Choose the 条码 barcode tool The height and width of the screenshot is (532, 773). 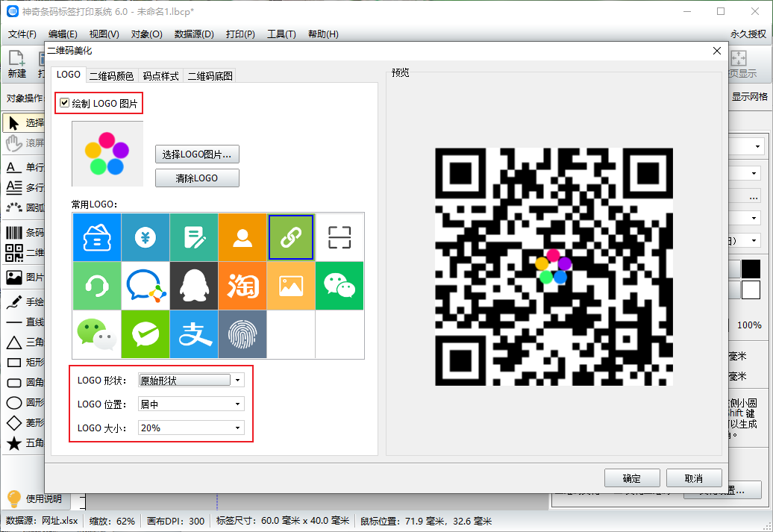25,232
